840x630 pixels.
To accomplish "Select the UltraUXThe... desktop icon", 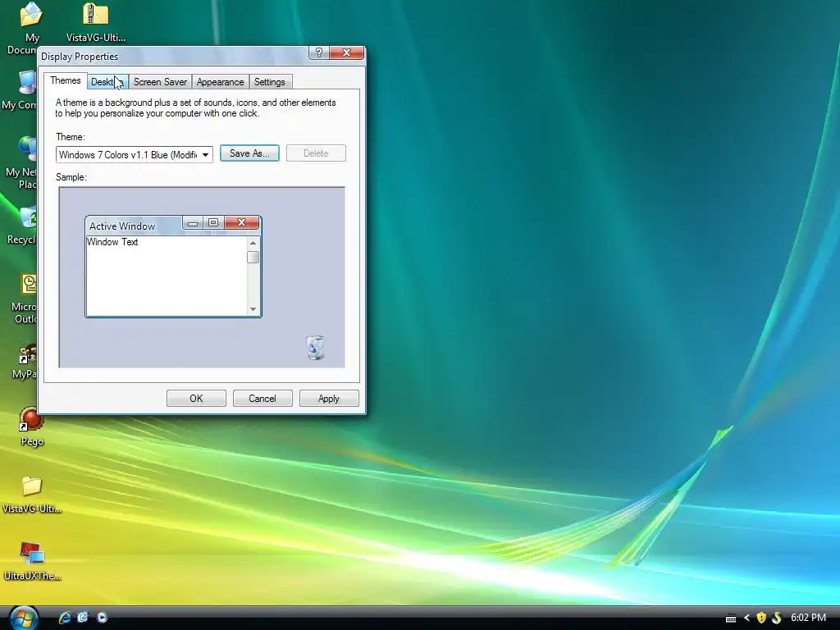I will point(32,561).
